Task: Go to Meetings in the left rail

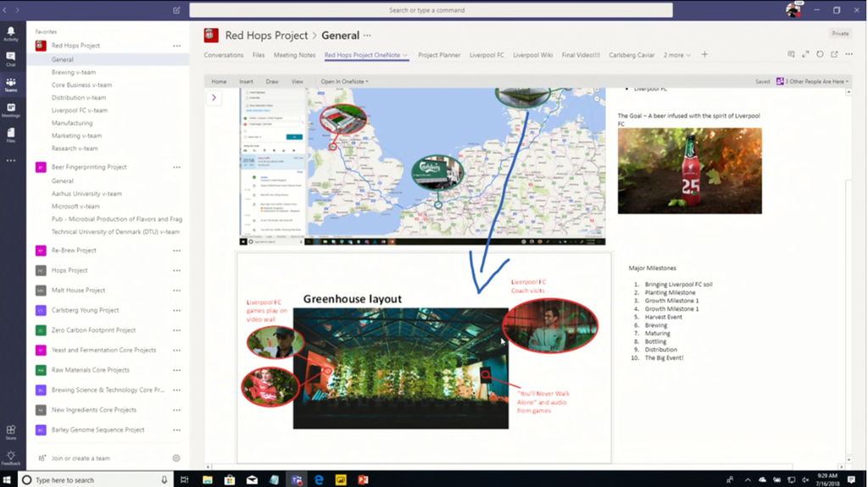Action: click(10, 111)
